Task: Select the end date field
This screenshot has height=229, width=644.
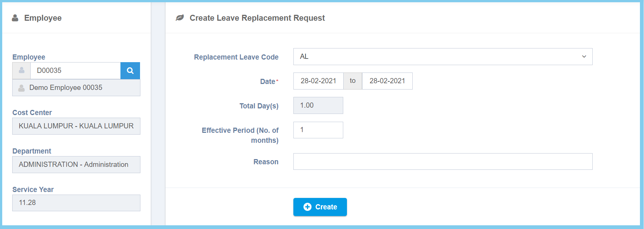Action: click(x=387, y=81)
